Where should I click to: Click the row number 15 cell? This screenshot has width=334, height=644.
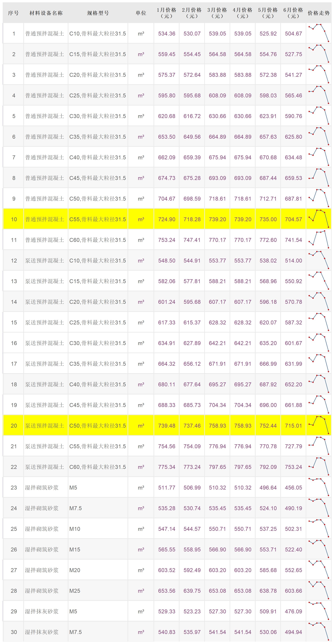[13, 323]
